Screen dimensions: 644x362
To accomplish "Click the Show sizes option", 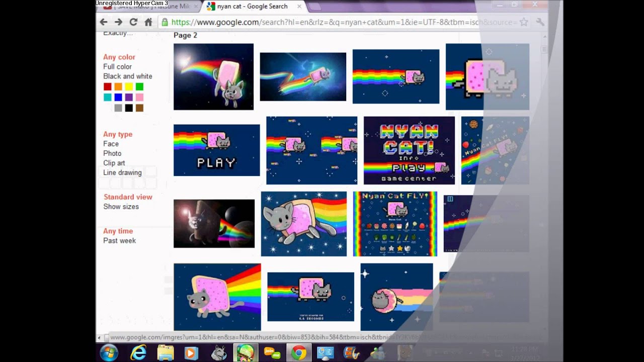I will click(121, 207).
